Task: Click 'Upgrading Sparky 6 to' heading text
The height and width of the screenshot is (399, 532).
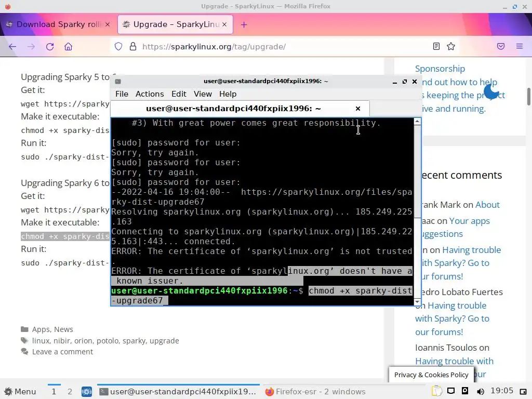Action: pos(65,183)
